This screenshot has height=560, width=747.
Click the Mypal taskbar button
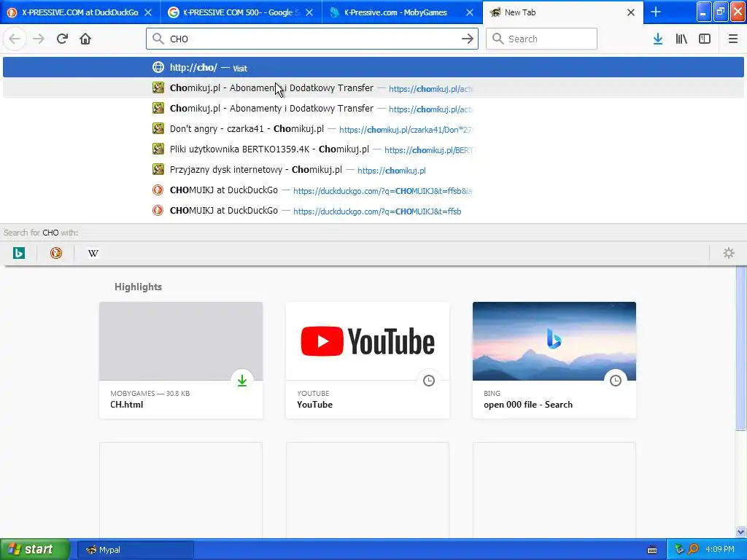(135, 550)
